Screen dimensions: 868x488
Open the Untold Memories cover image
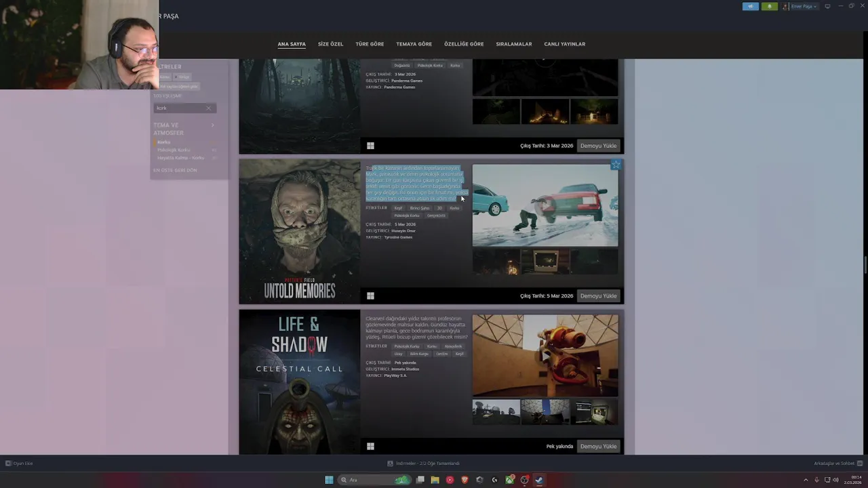coord(300,231)
